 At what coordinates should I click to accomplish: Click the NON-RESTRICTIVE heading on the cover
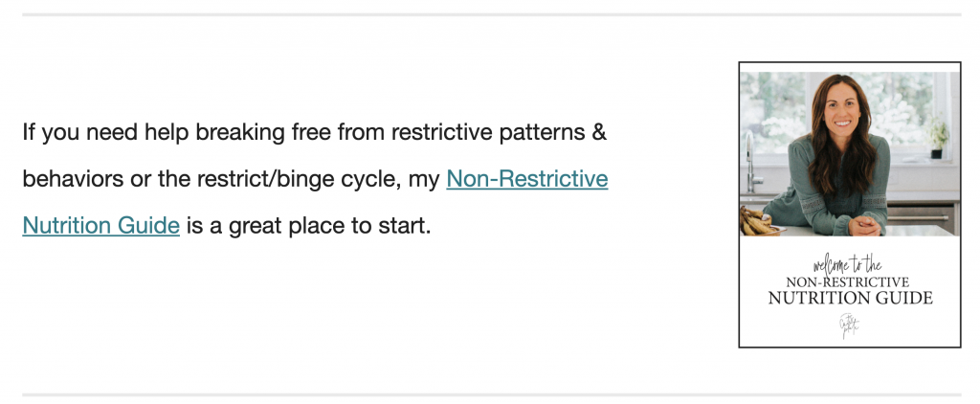[x=848, y=282]
